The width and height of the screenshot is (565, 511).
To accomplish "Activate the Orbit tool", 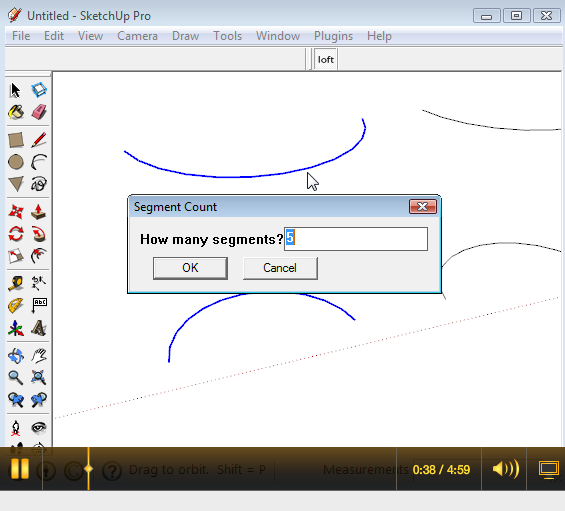I will tap(16, 356).
